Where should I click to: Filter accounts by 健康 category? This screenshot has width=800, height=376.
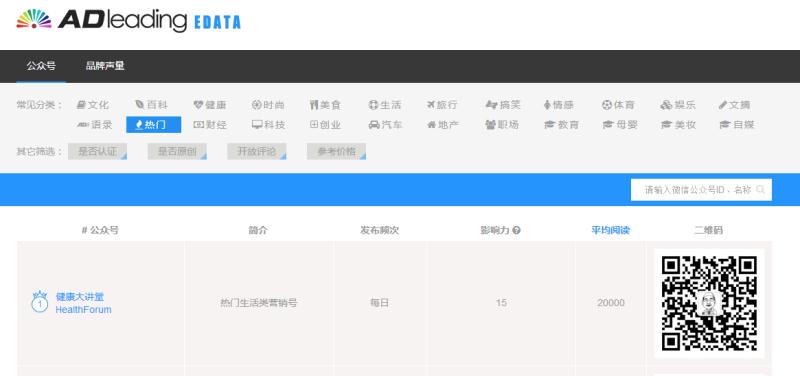210,105
